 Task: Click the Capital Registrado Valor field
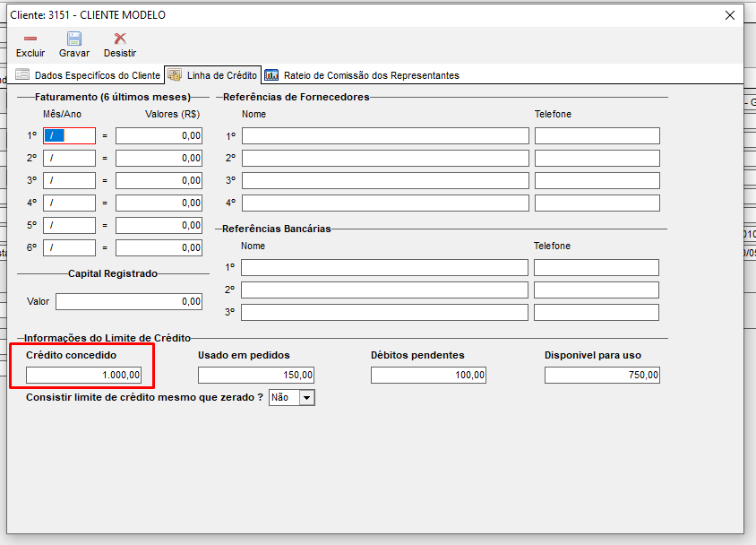click(x=128, y=301)
